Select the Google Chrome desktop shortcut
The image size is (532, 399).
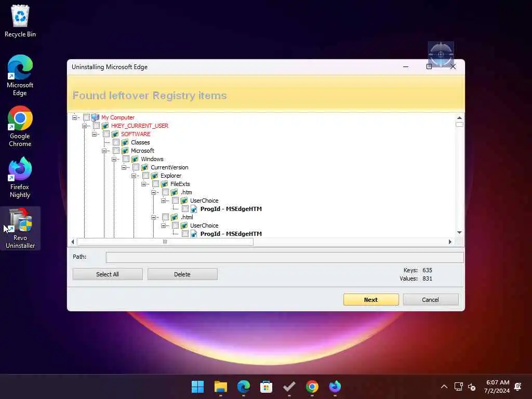[20, 126]
